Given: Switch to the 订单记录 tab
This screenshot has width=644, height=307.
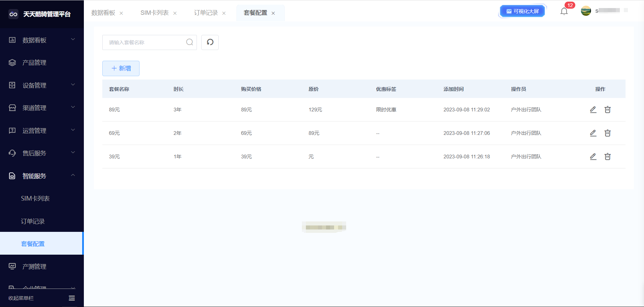Looking at the screenshot, I should click(206, 13).
